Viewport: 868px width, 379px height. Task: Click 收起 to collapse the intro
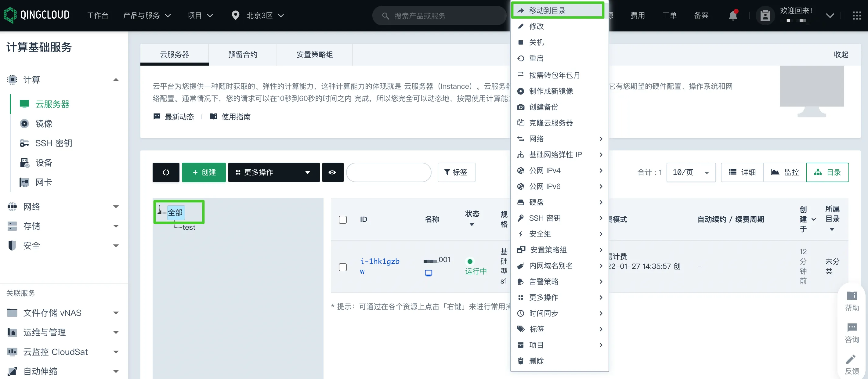point(841,54)
